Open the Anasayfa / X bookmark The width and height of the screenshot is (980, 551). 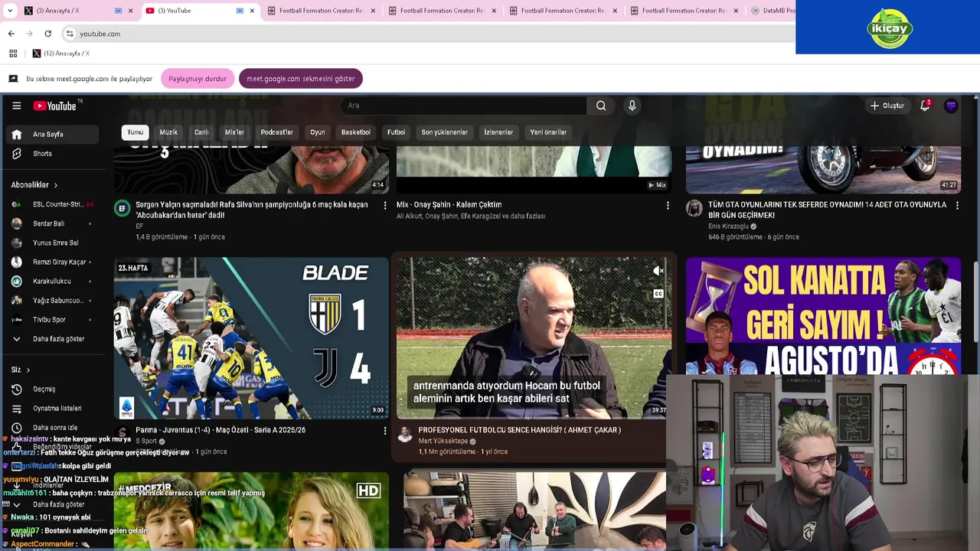[x=61, y=54]
